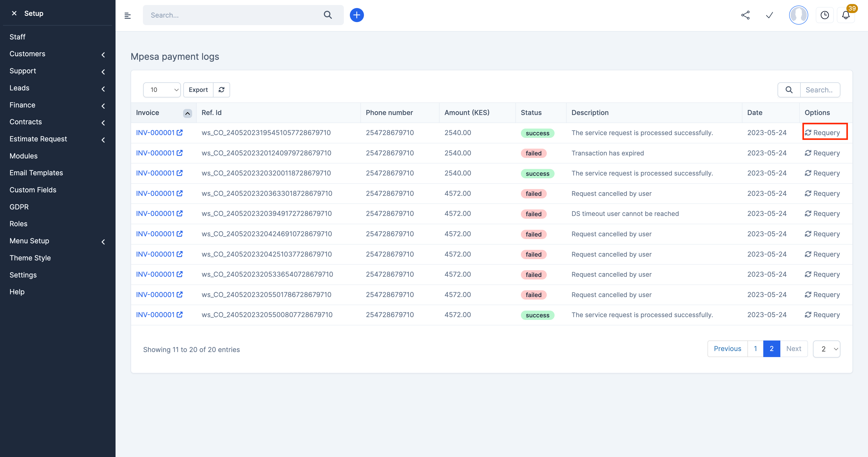Image resolution: width=868 pixels, height=457 pixels.
Task: Click the share icon in top bar
Action: [745, 15]
